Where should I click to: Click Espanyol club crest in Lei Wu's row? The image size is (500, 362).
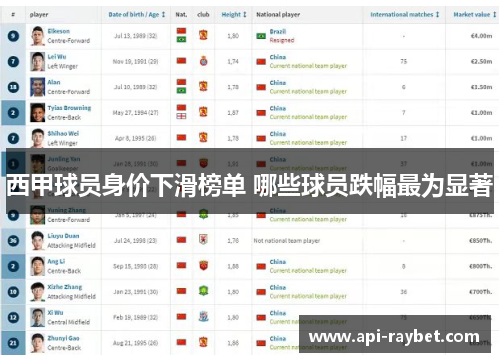pyautogui.click(x=203, y=61)
